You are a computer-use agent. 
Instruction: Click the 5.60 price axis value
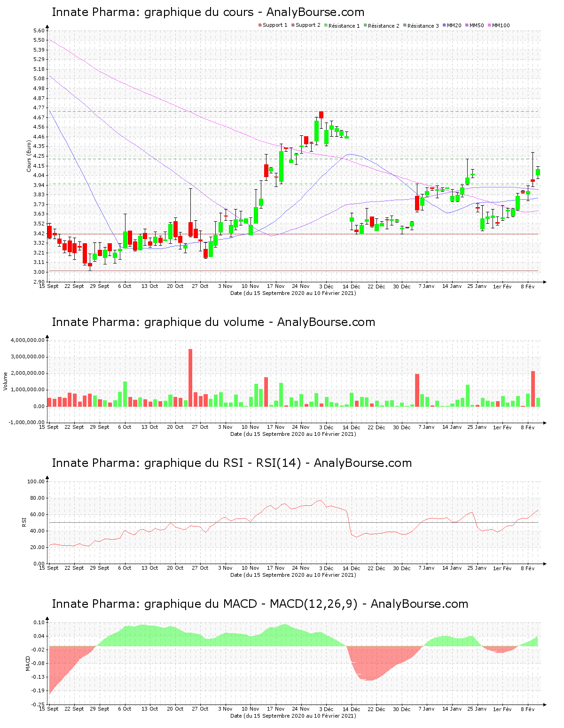pyautogui.click(x=39, y=31)
